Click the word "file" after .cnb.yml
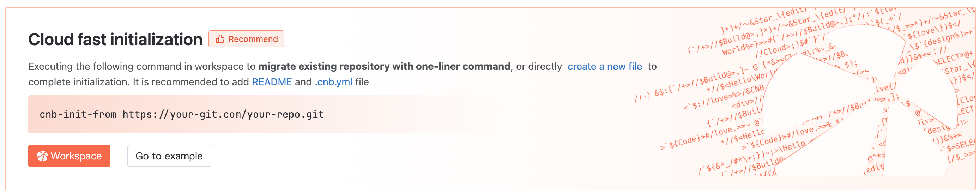This screenshot has height=194, width=980. pyautogui.click(x=362, y=82)
